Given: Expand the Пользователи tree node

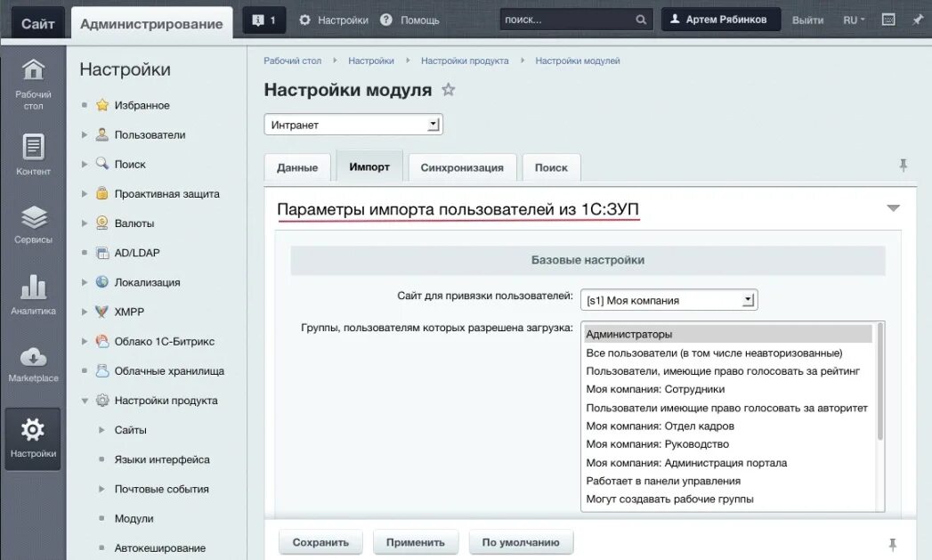Looking at the screenshot, I should [x=85, y=135].
